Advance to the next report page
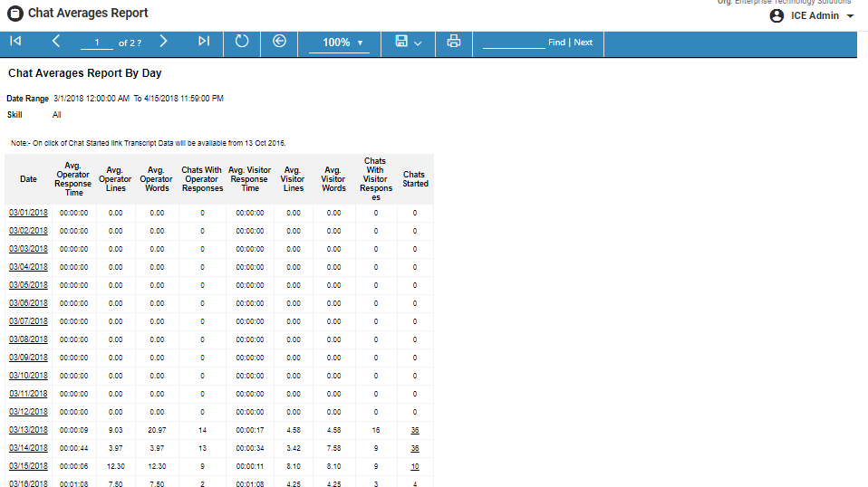This screenshot has width=868, height=487. pos(163,42)
